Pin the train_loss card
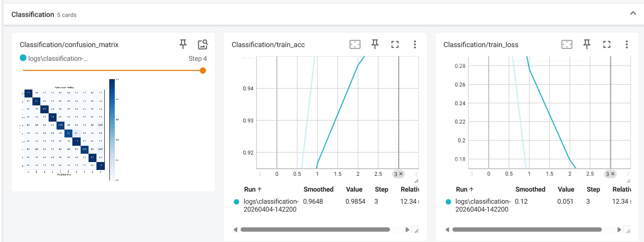 (x=587, y=44)
